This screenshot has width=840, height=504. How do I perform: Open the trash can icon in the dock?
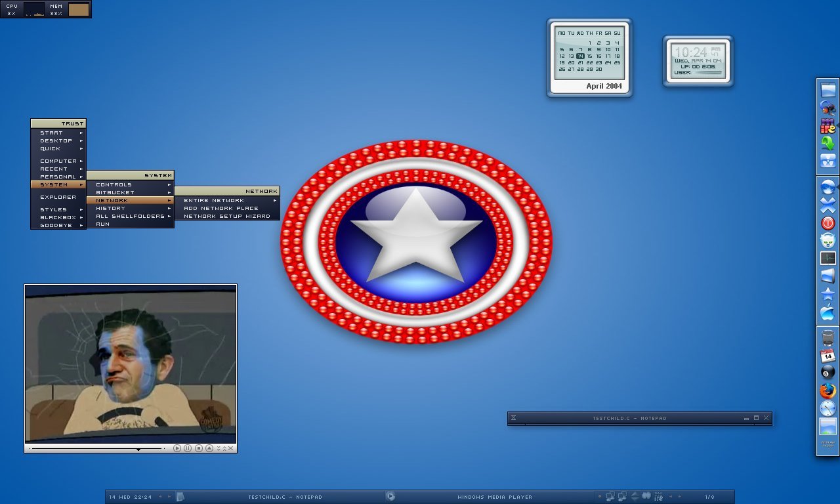pos(828,339)
